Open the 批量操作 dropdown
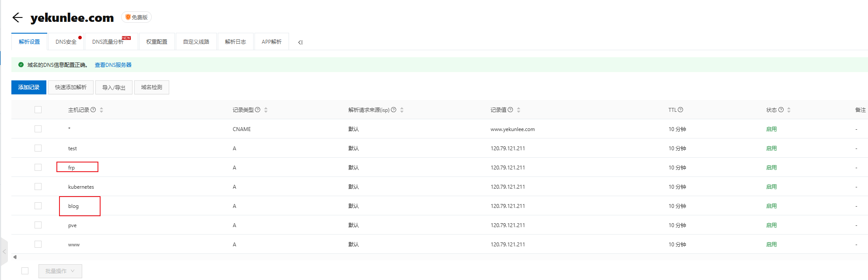This screenshot has height=280, width=868. click(x=60, y=271)
